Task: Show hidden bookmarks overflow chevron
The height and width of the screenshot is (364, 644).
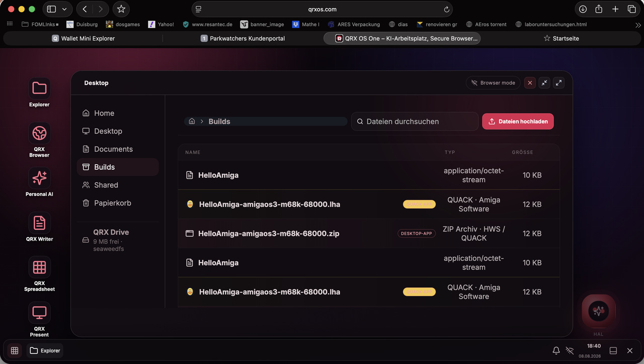Action: [638, 25]
